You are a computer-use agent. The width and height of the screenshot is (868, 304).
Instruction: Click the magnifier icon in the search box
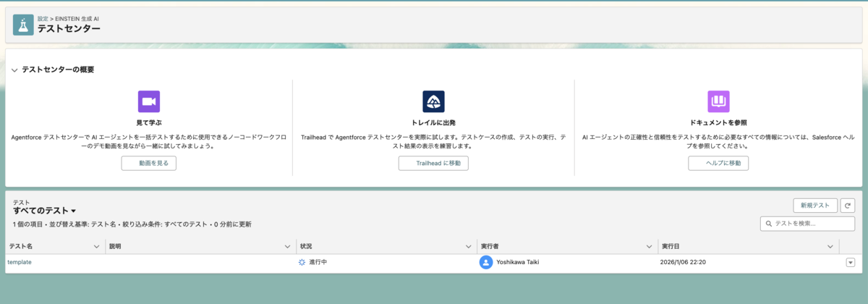click(x=769, y=224)
